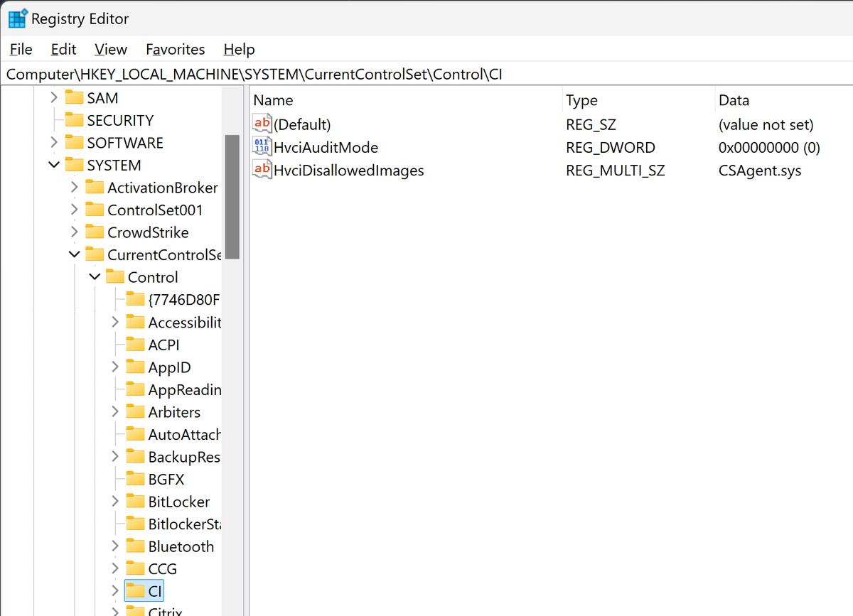Click the Registry Editor app icon in title bar
Viewport: 853px width, 616px height.
[x=18, y=18]
